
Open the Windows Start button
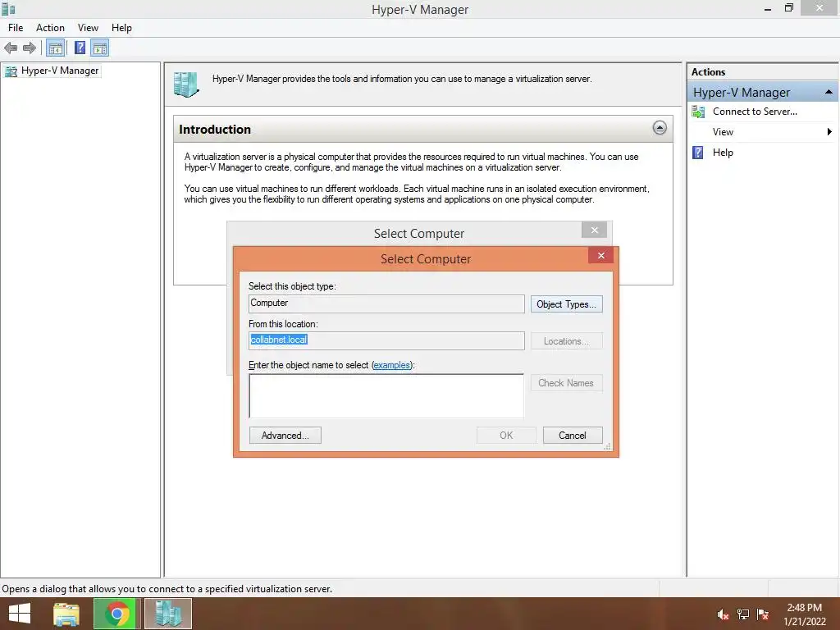click(x=20, y=614)
